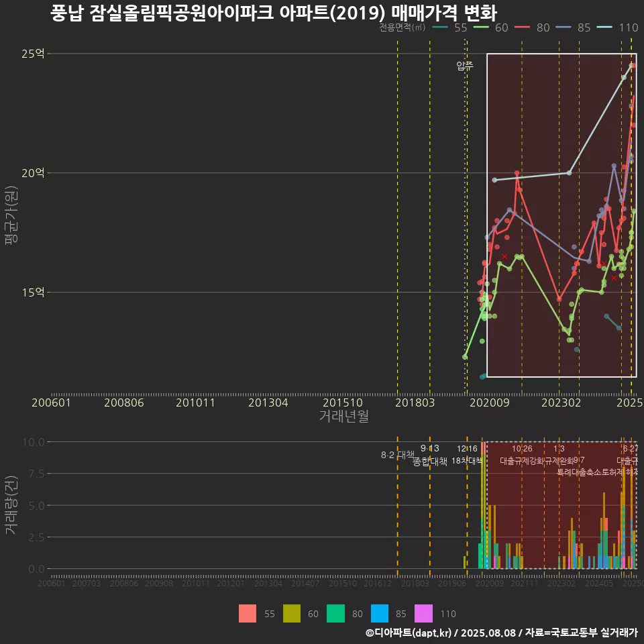
Task: Click 201906 on the volume chart x-axis
Action: coord(451,583)
